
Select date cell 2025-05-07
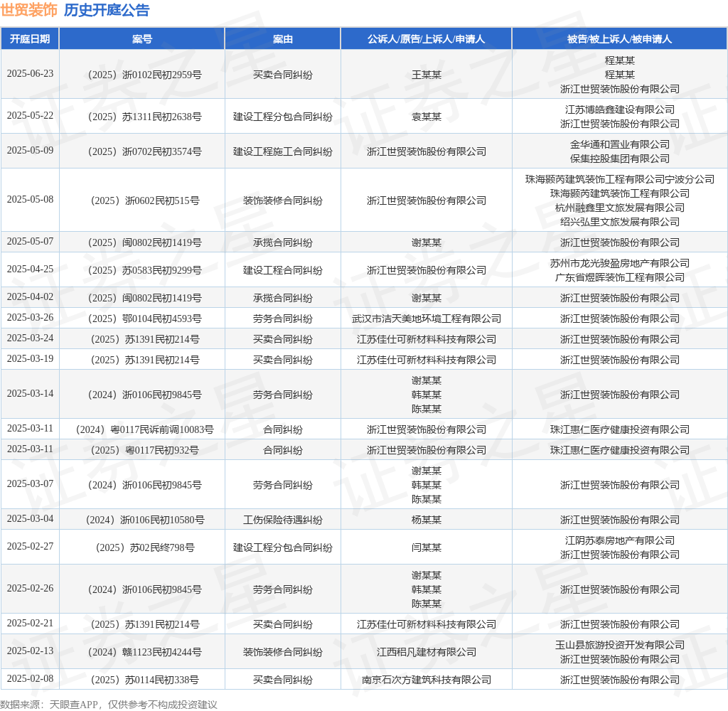30,242
